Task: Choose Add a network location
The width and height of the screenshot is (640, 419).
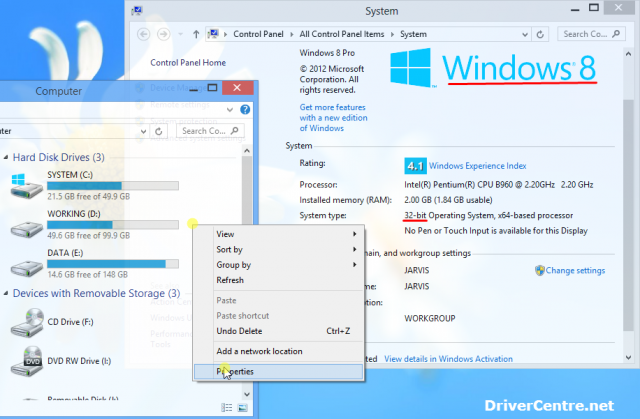Action: [278, 351]
